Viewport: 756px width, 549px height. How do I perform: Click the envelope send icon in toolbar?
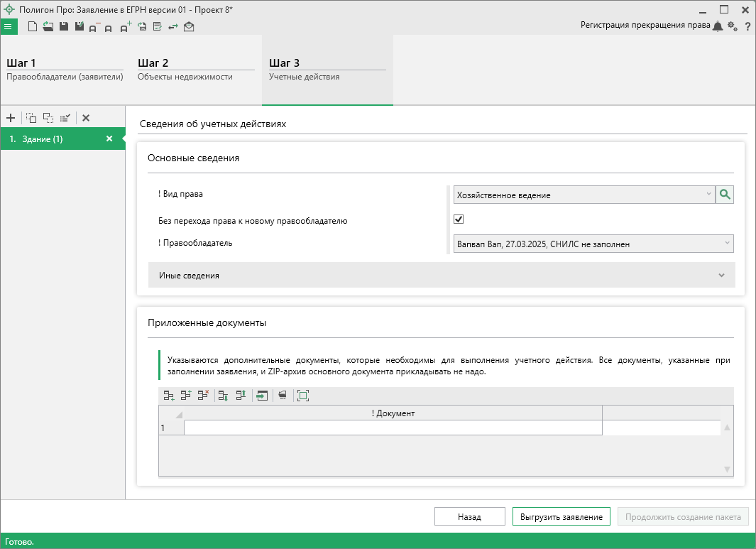coord(189,27)
